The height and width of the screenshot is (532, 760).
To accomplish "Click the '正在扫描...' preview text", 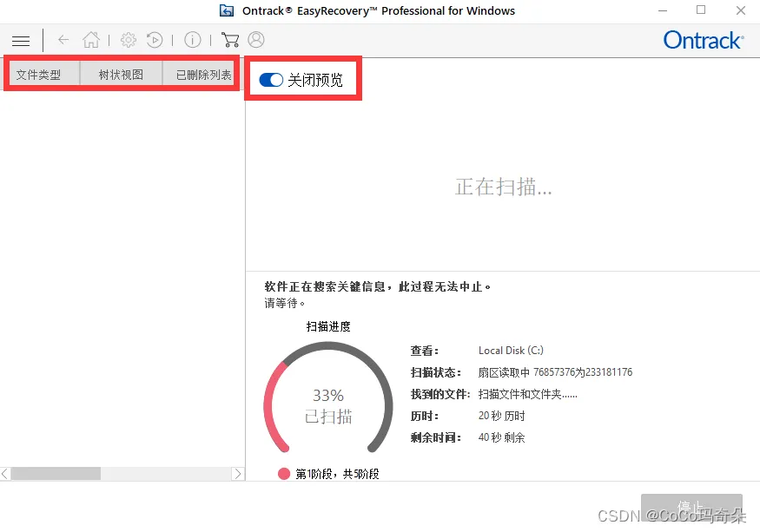I will (503, 187).
